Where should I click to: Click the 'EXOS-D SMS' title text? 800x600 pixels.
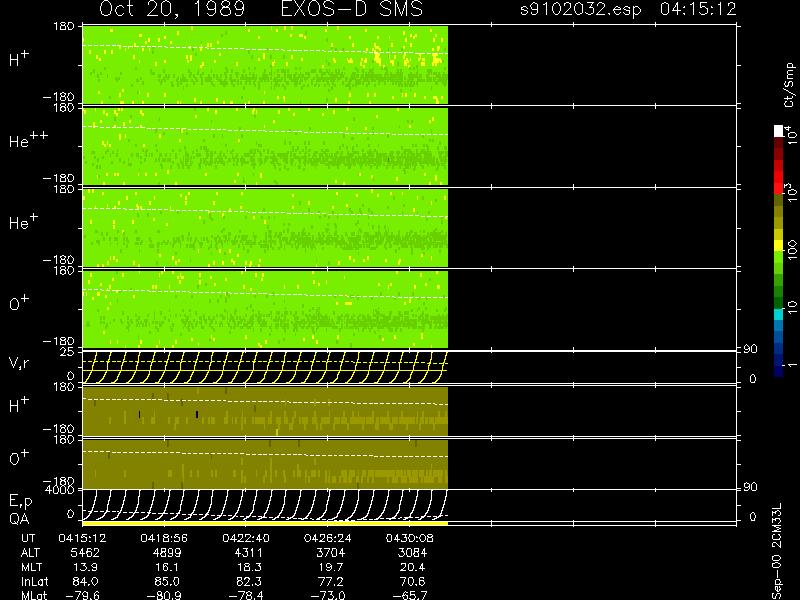(x=352, y=9)
